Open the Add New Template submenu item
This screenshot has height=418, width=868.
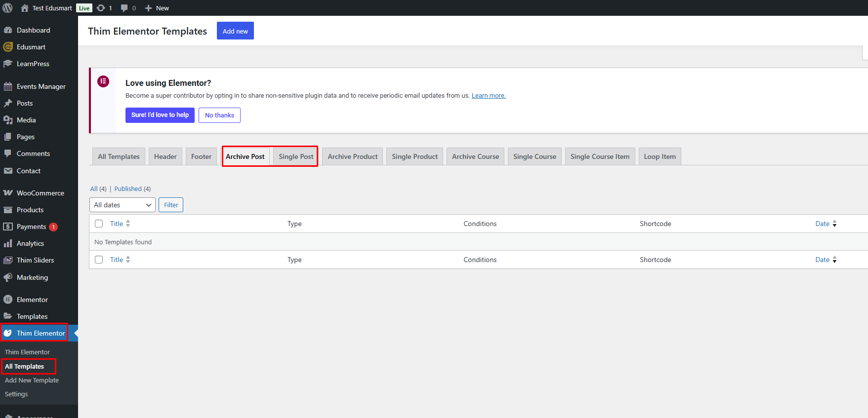tap(32, 380)
